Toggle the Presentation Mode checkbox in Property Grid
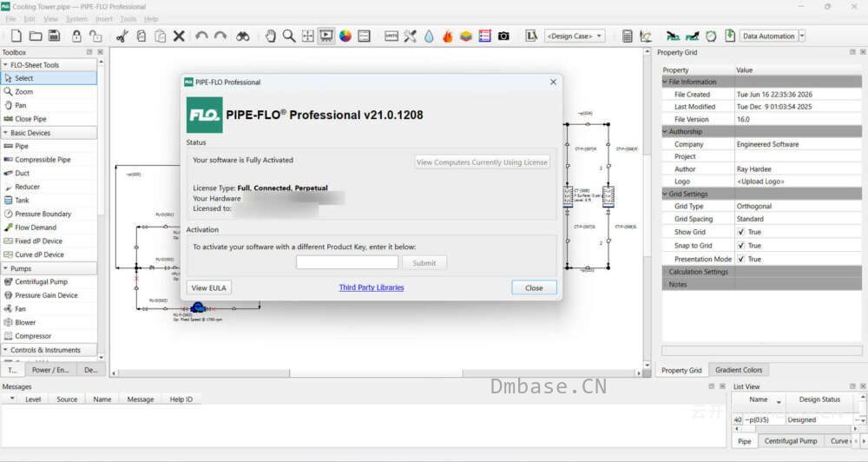 [740, 260]
